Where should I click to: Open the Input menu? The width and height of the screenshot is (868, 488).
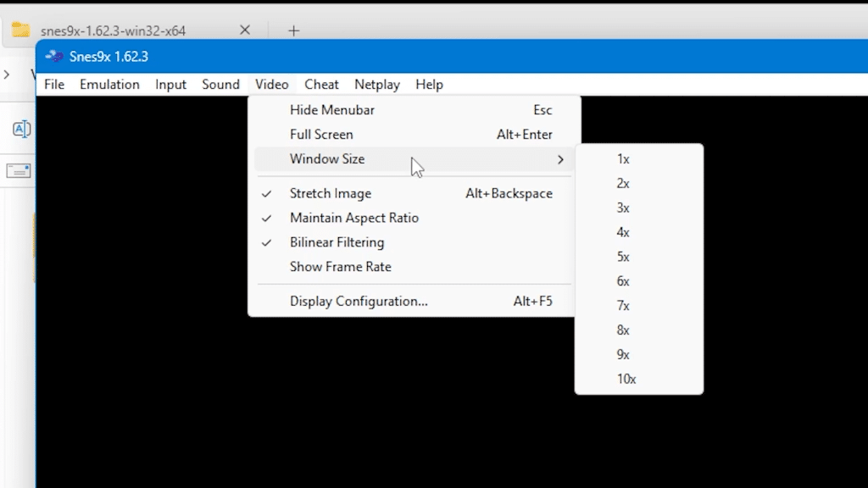tap(170, 85)
